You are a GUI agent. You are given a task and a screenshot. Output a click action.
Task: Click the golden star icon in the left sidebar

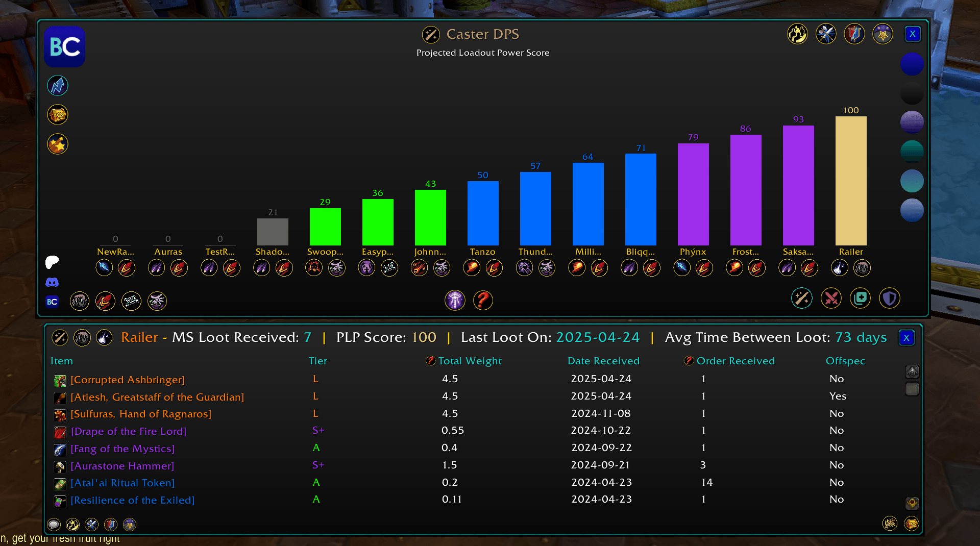(x=57, y=144)
